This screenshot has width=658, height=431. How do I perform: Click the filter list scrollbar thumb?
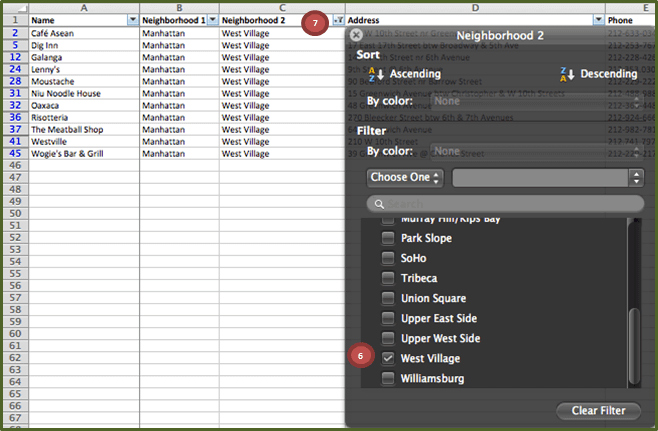pyautogui.click(x=634, y=346)
